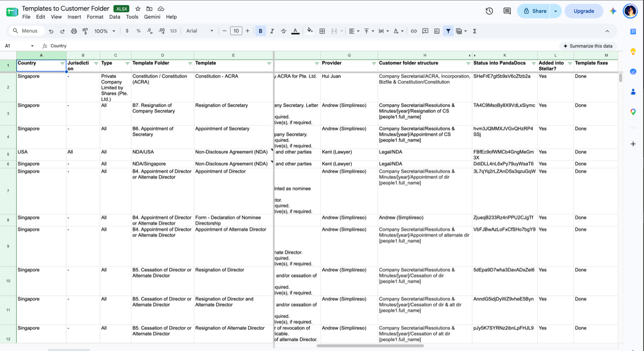Toggle the filter funnel in the toolbar
Screen dimensions: 644x351
coord(448,31)
